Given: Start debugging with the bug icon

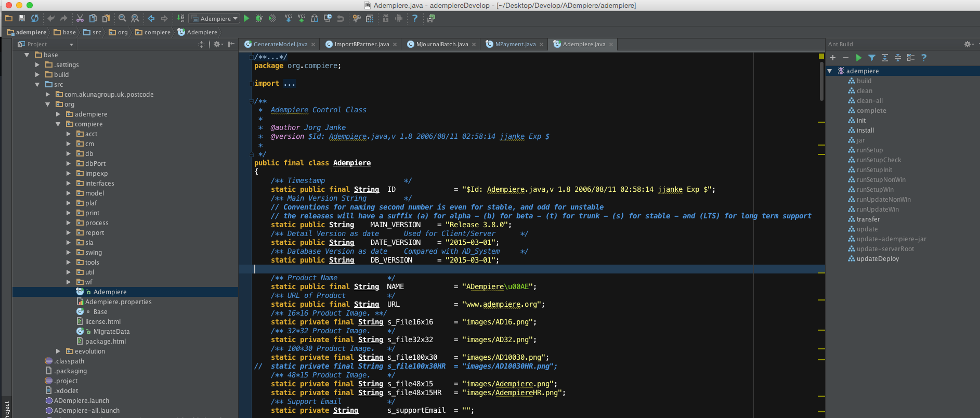Looking at the screenshot, I should [x=259, y=18].
